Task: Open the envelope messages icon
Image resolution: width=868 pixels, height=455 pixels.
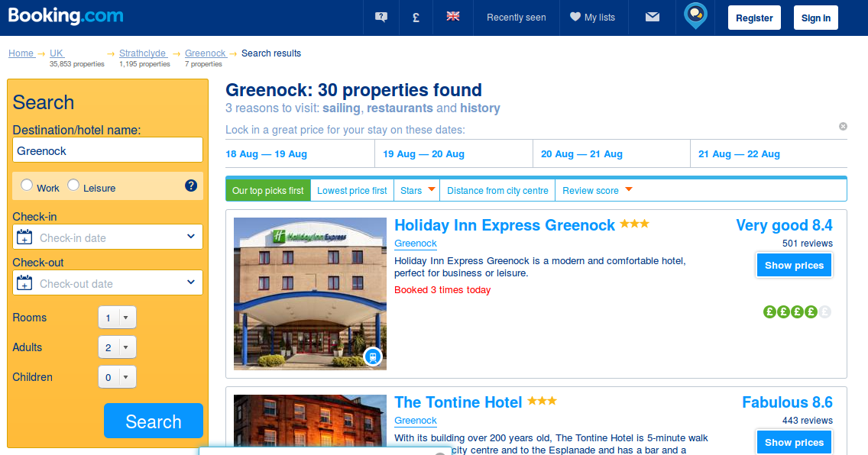Action: click(652, 17)
